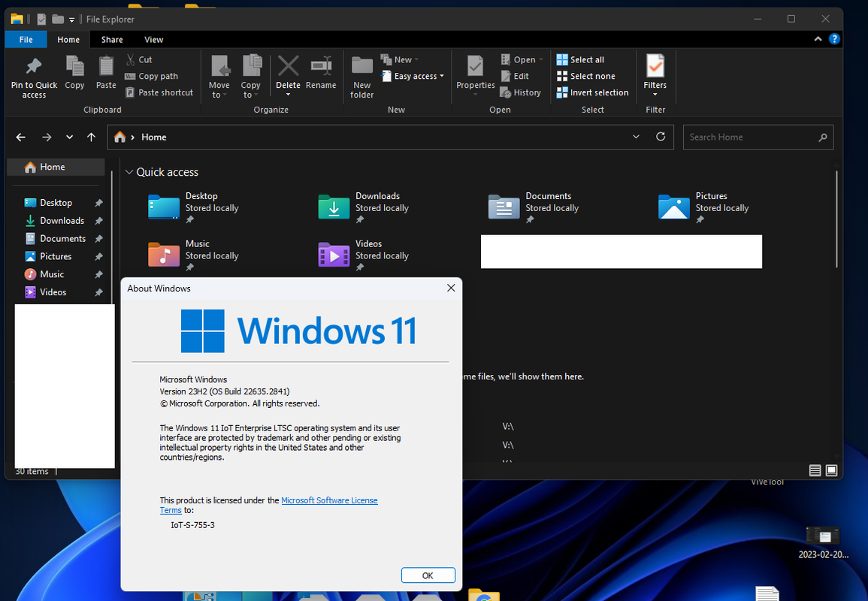Click the Rename icon

tap(321, 66)
